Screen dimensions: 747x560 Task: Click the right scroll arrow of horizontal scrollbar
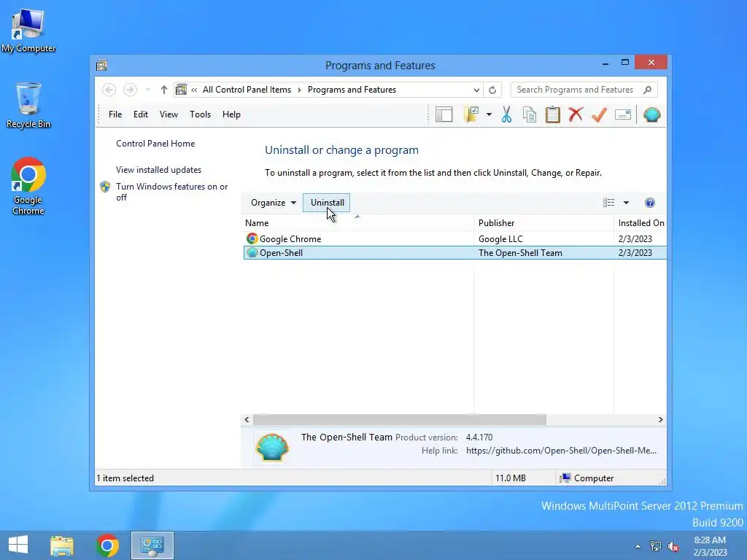point(660,419)
